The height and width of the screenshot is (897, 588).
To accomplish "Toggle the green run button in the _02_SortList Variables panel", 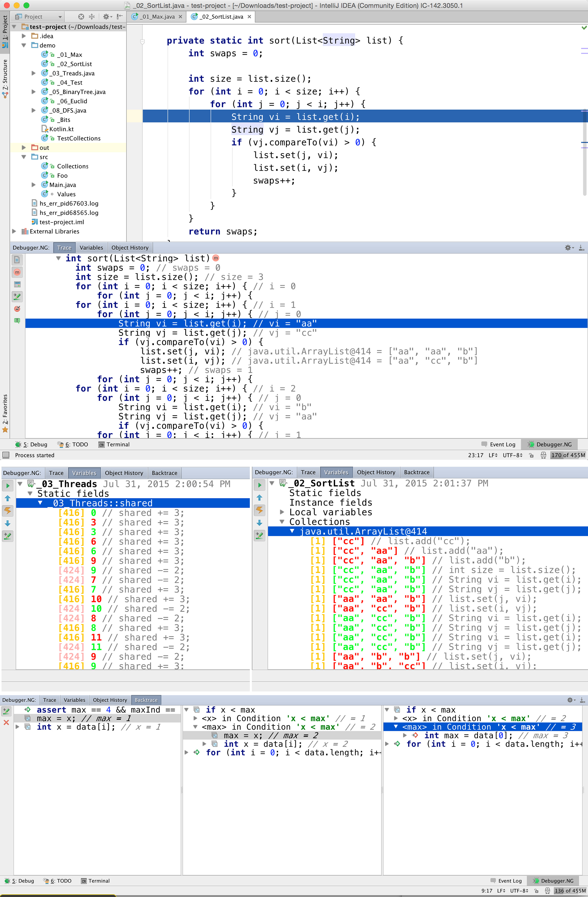I will click(x=259, y=485).
